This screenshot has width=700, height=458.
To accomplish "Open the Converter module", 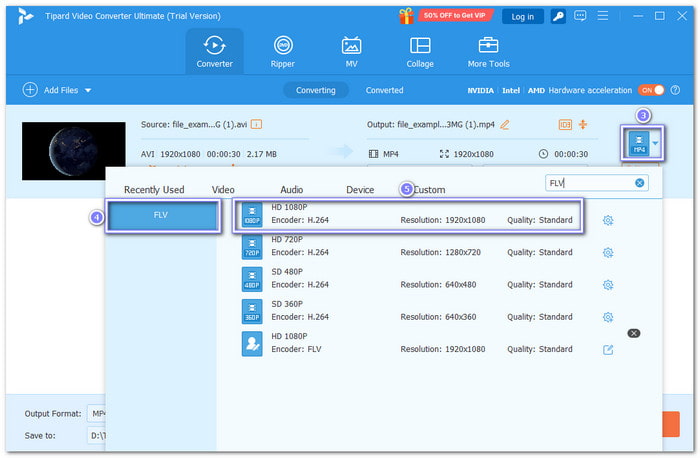I will pyautogui.click(x=215, y=51).
